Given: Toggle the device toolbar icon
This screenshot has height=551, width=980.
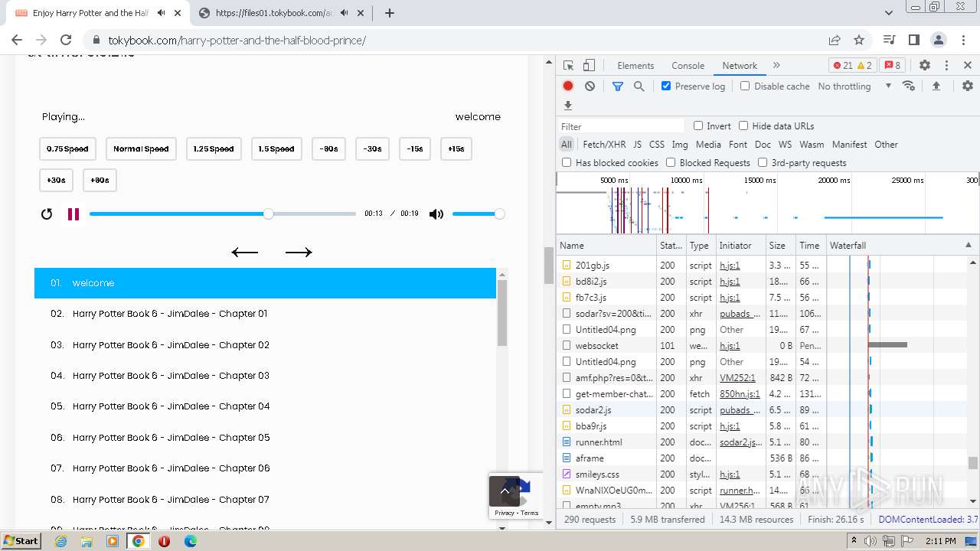Looking at the screenshot, I should [x=589, y=66].
